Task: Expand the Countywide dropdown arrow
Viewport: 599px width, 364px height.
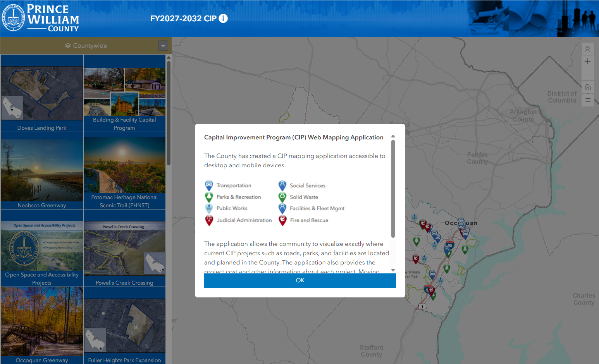Action: click(163, 46)
